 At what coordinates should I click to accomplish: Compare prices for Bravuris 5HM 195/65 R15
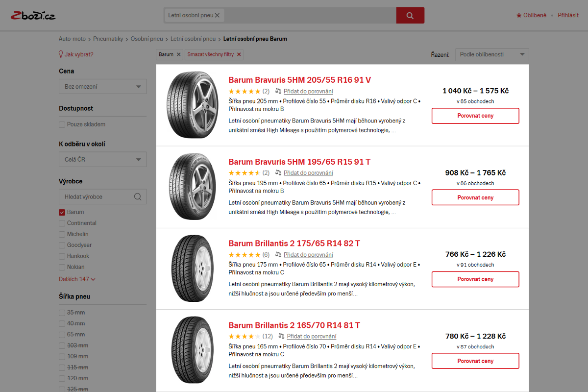(x=475, y=197)
